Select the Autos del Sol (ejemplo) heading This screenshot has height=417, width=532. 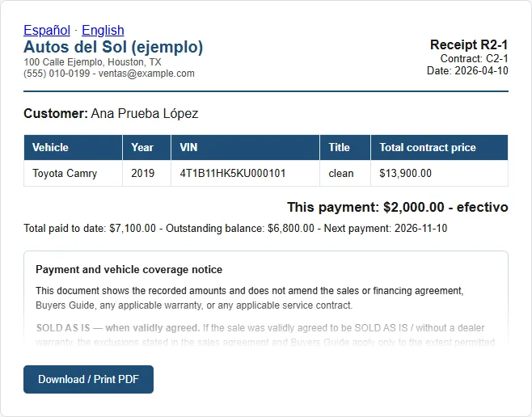click(x=113, y=47)
